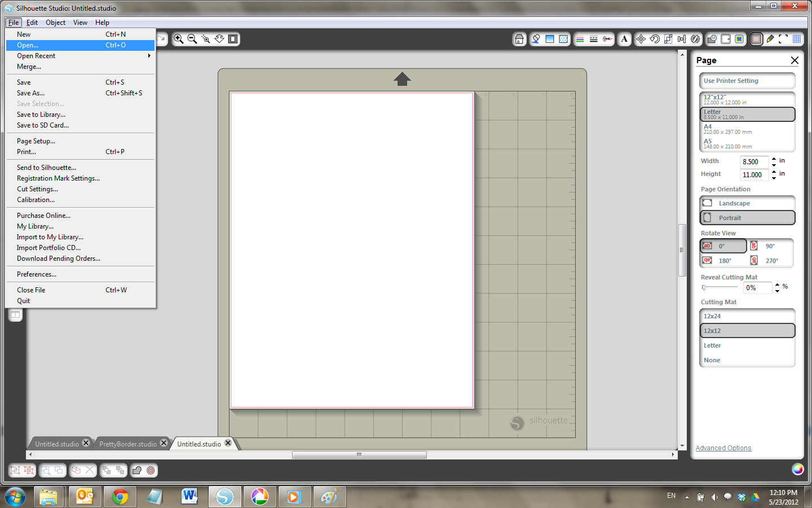
Task: Open the Line Color striped lines tool
Action: (580, 39)
